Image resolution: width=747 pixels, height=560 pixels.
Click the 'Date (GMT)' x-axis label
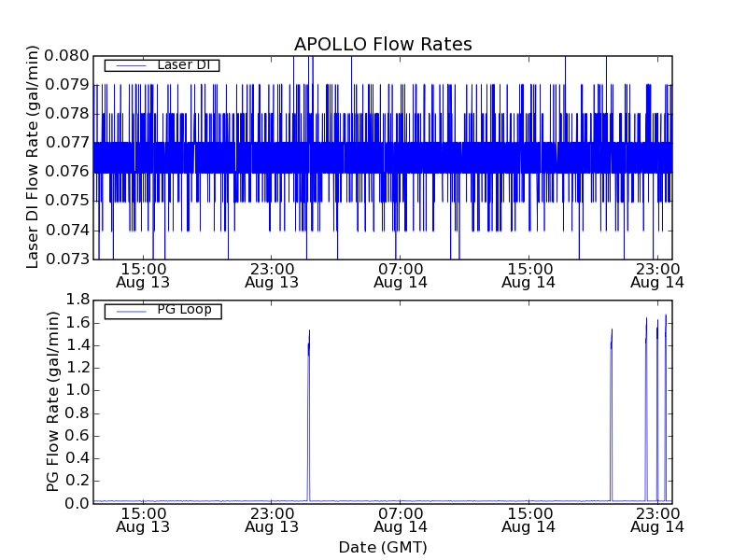[383, 547]
